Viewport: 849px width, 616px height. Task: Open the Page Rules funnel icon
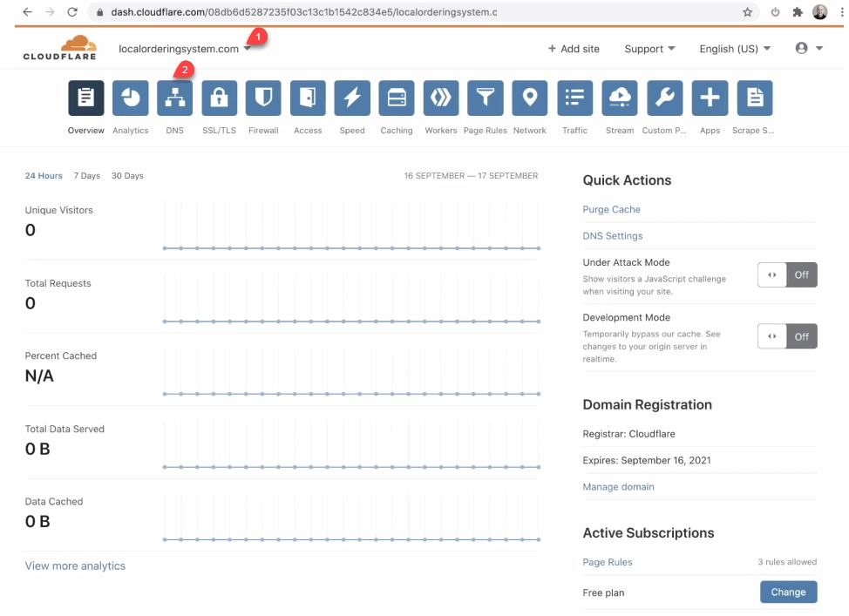click(x=486, y=98)
